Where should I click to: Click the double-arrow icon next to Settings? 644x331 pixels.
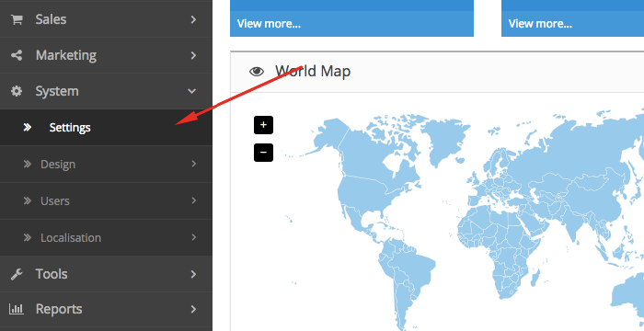pyautogui.click(x=28, y=127)
